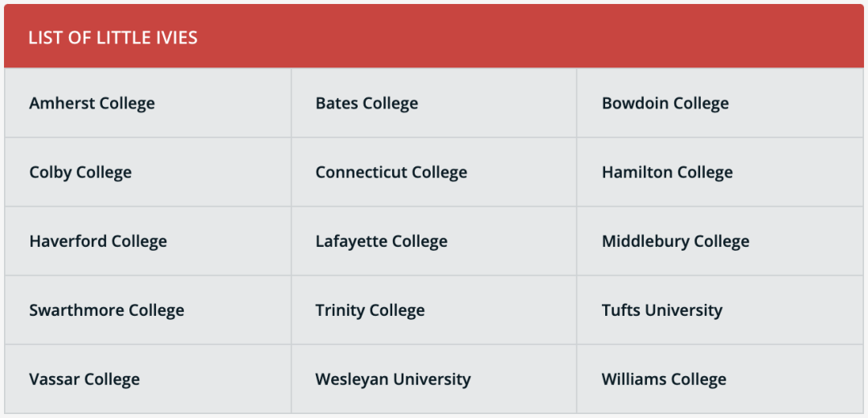This screenshot has height=418, width=868.
Task: Click the word University after Wesleyan
Action: [432, 379]
